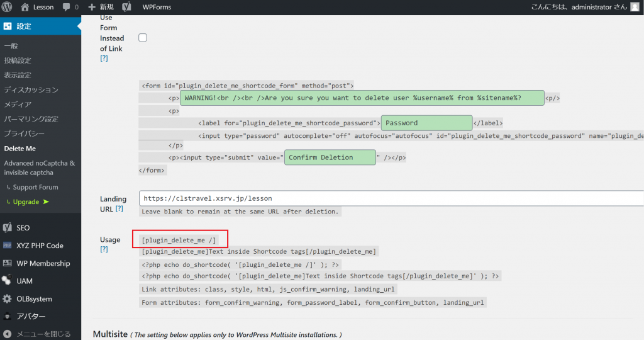Click the Link attributes line
Viewport: 644px width, 340px height.
(x=268, y=290)
